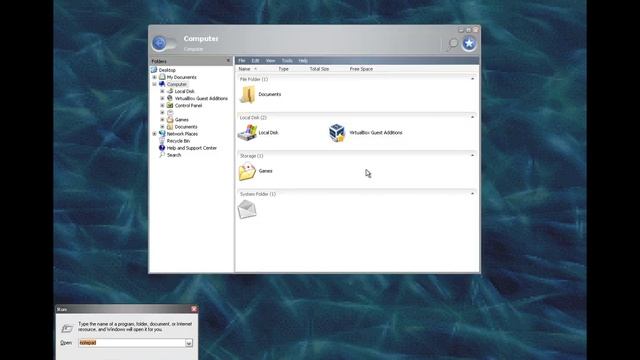Viewport: 640px width, 360px height.
Task: Expand VirtualBox Guest Additions tree node
Action: pyautogui.click(x=162, y=98)
